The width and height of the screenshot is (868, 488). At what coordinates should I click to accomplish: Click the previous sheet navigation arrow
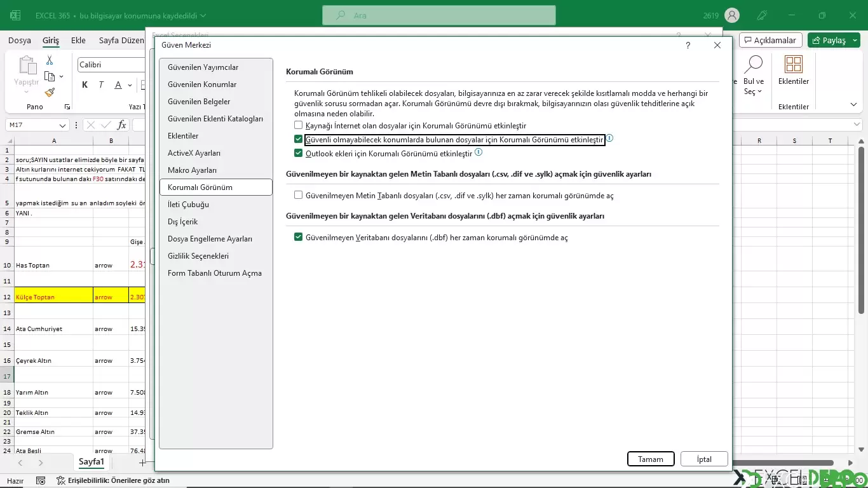(x=20, y=463)
